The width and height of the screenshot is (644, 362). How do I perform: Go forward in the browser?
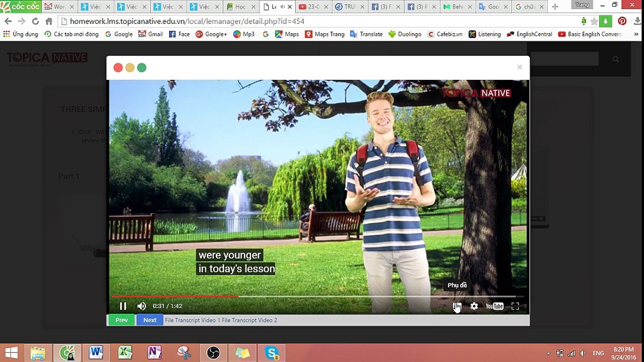tap(21, 21)
